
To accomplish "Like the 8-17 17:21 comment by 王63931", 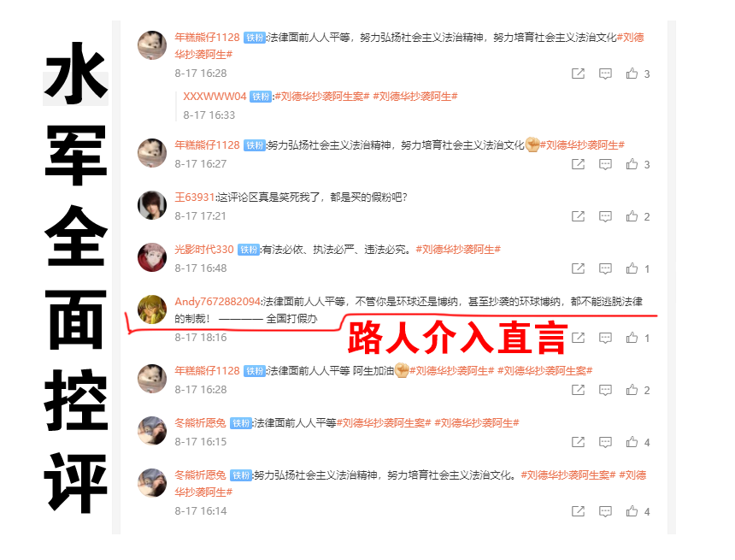I will click(632, 216).
